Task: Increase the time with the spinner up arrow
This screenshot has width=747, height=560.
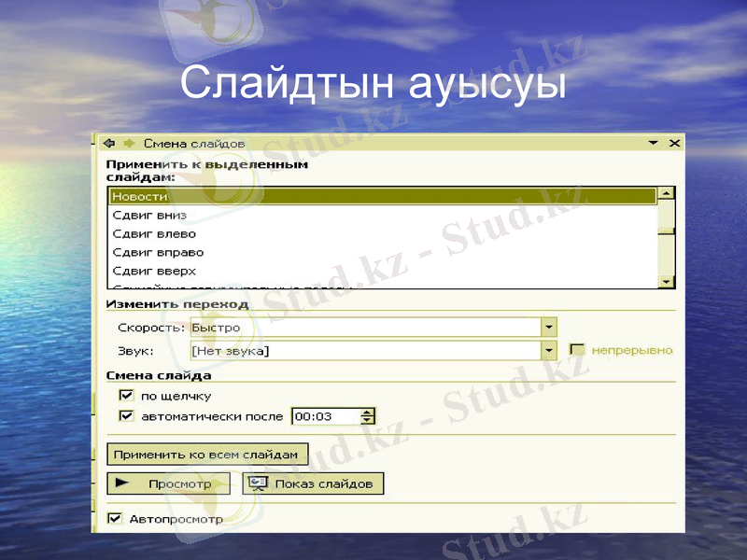Action: pyautogui.click(x=368, y=413)
